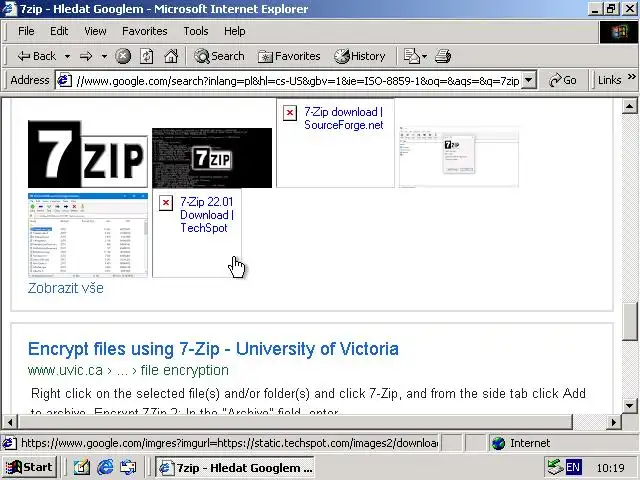640x480 pixels.
Task: Click the EN language indicator in tray
Action: coord(573,467)
